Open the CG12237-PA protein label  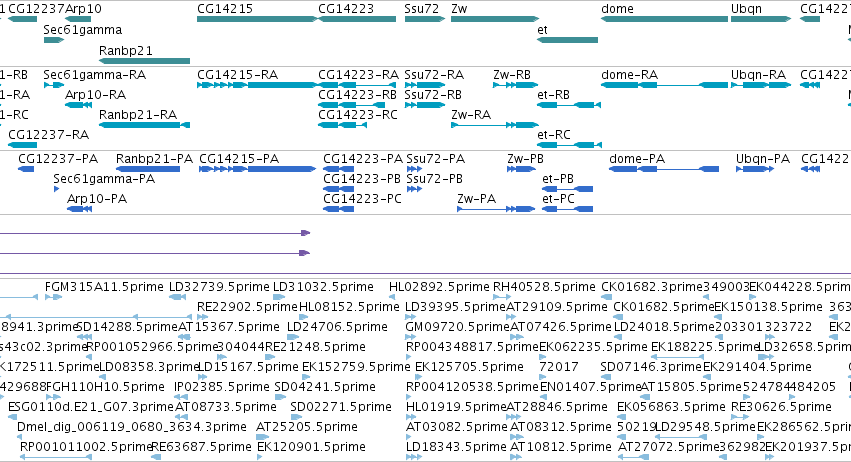(x=58, y=159)
